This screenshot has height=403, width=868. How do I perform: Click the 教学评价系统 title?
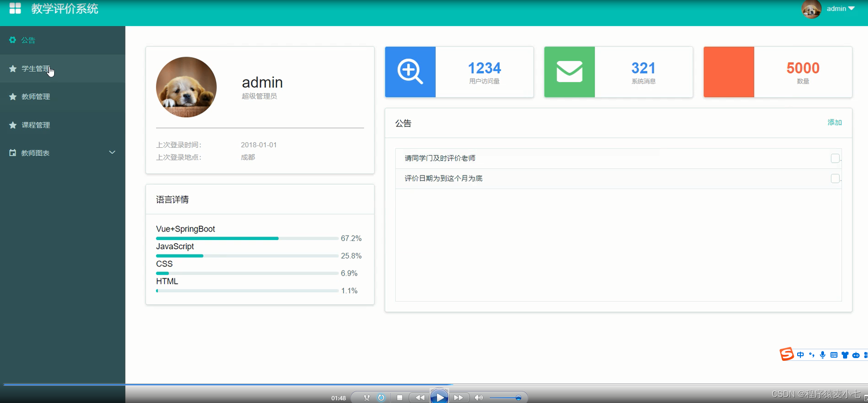pyautogui.click(x=65, y=9)
